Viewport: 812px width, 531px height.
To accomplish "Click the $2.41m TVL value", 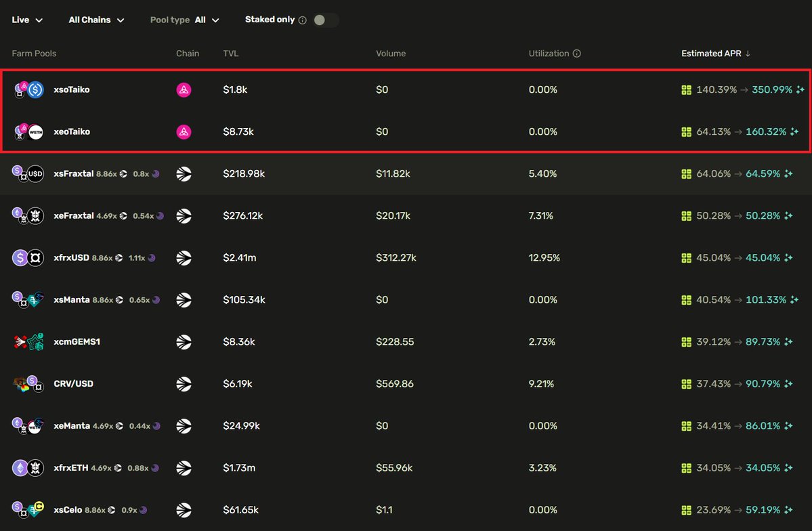I will point(239,257).
